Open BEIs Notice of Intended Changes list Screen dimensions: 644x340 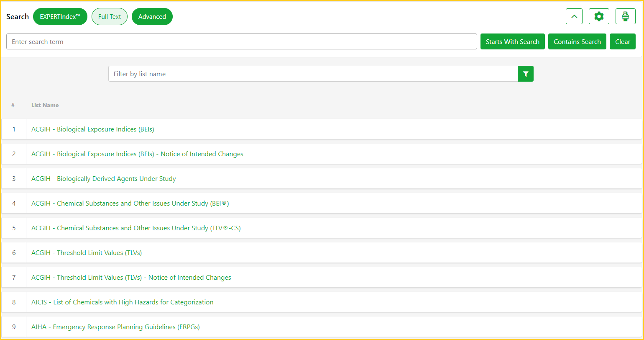tap(137, 154)
